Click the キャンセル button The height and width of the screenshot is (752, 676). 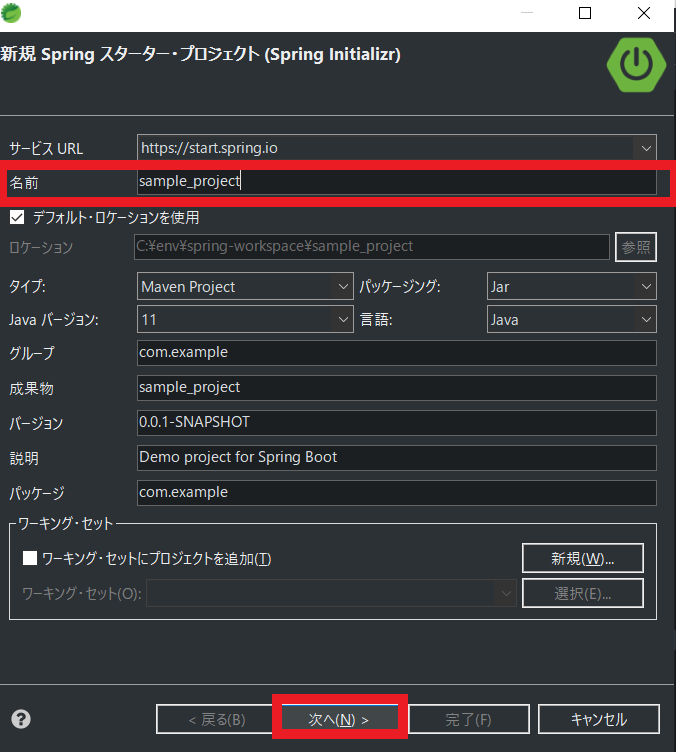pyautogui.click(x=599, y=719)
